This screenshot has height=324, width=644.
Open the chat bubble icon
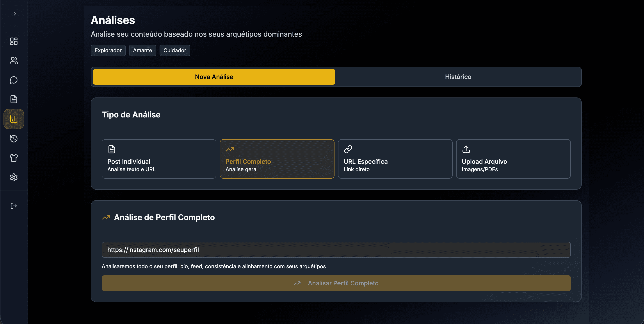click(14, 80)
